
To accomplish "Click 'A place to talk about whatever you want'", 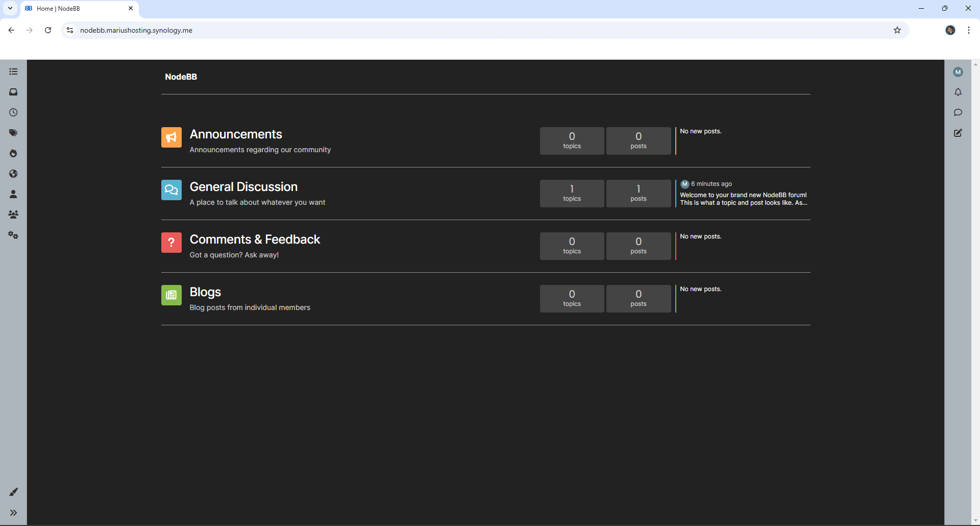I will tap(257, 202).
